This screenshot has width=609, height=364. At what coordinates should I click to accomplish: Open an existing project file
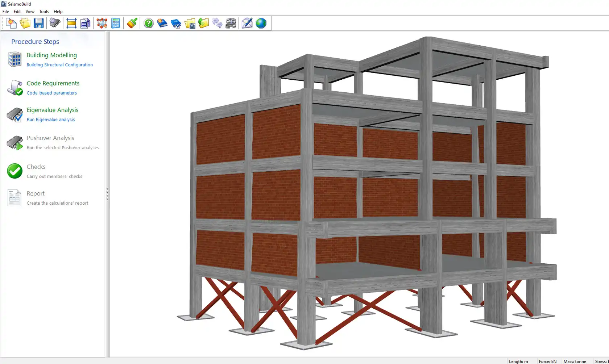25,23
